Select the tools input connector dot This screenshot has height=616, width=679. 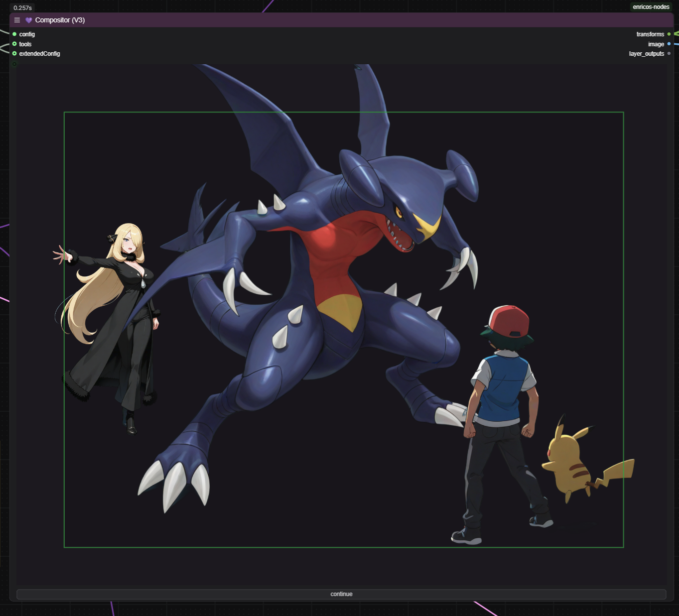[x=14, y=44]
